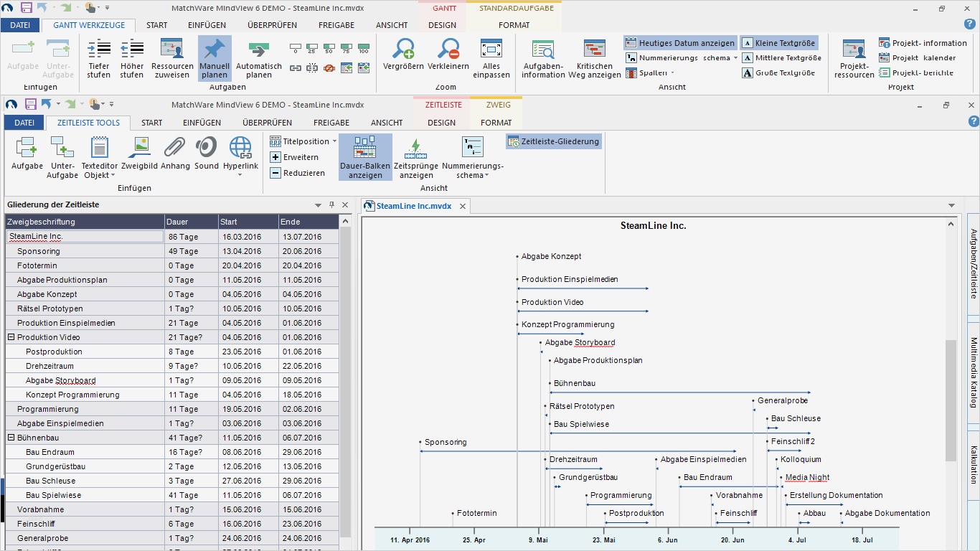Collapse the Bühnenbau tree branch
Image resolution: width=980 pixels, height=551 pixels.
[x=11, y=438]
